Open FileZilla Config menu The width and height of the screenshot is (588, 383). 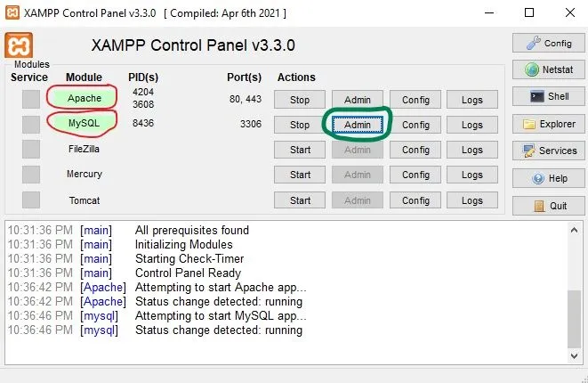[415, 150]
